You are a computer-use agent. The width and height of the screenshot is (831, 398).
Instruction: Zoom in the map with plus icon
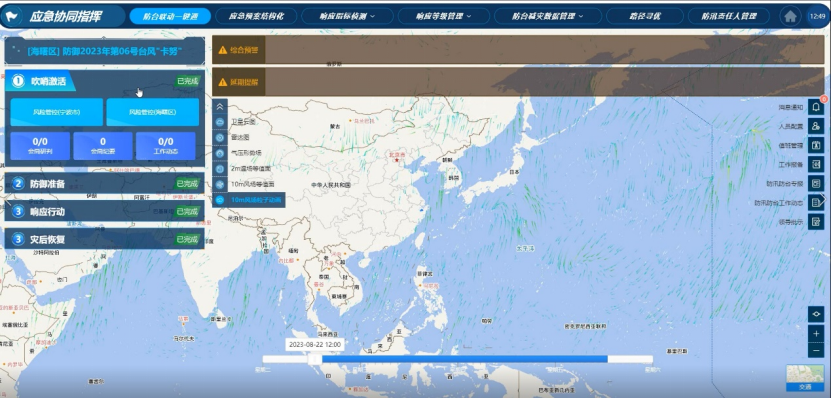click(816, 334)
